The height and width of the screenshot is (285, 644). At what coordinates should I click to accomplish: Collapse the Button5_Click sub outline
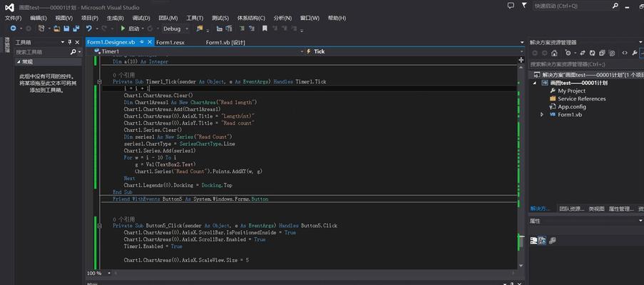[x=100, y=226]
